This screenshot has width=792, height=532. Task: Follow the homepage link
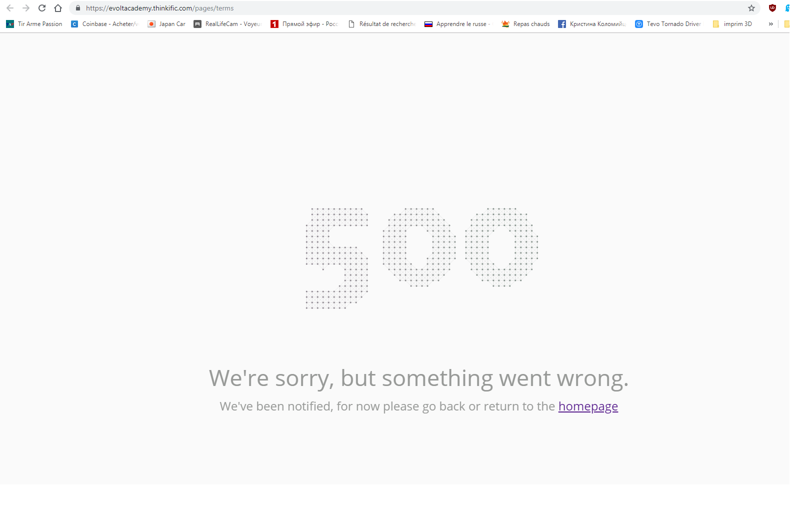click(588, 406)
